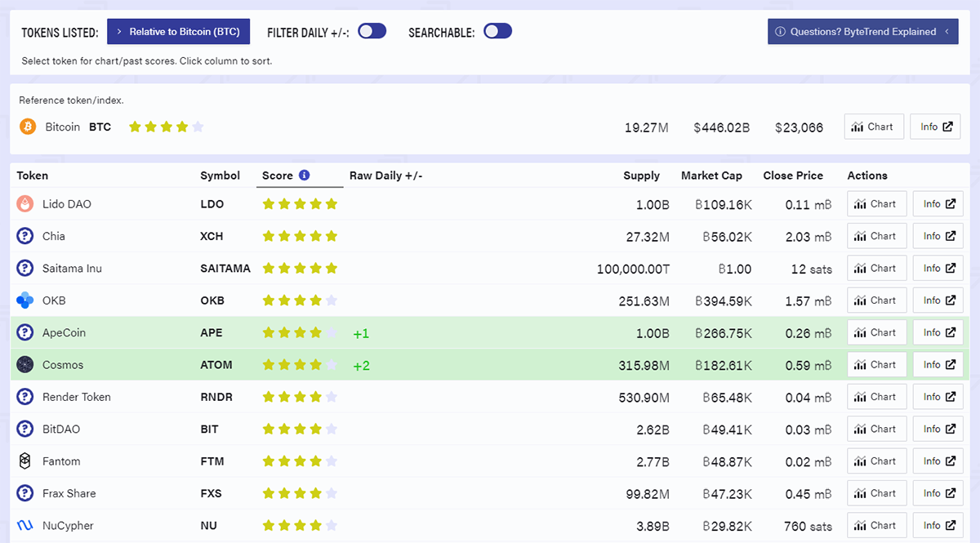980x543 pixels.
Task: Click the star rating for Cosmos
Action: (x=300, y=365)
